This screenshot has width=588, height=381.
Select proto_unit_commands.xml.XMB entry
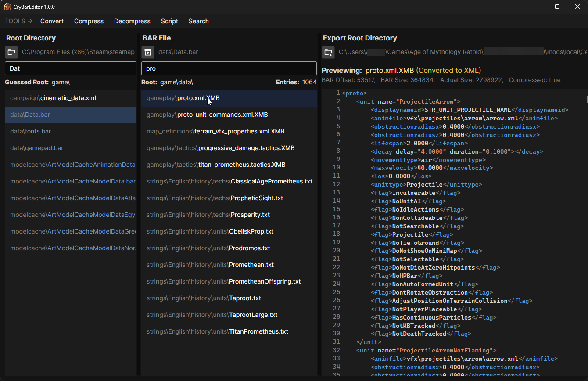tap(207, 115)
